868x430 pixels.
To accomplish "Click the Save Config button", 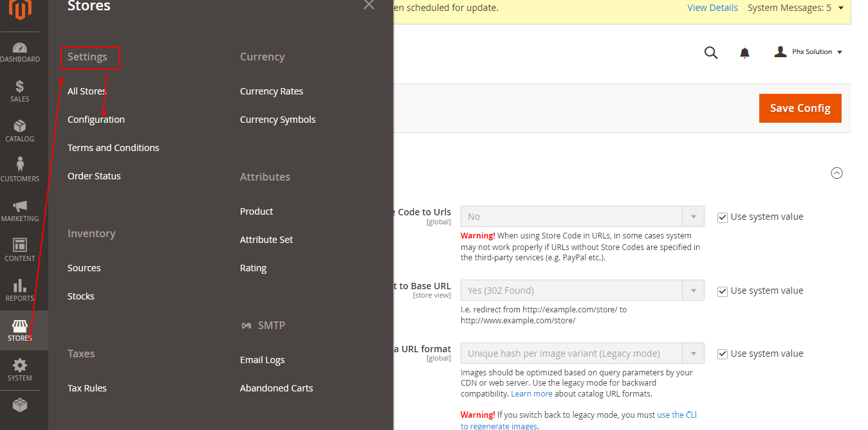I will click(800, 108).
